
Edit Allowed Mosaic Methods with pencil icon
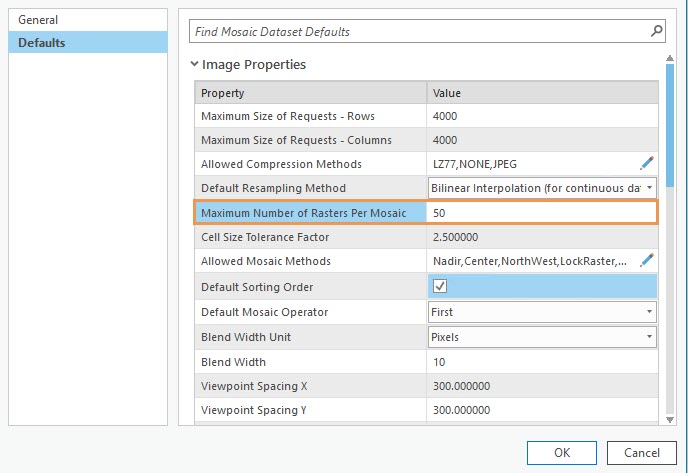(x=647, y=260)
